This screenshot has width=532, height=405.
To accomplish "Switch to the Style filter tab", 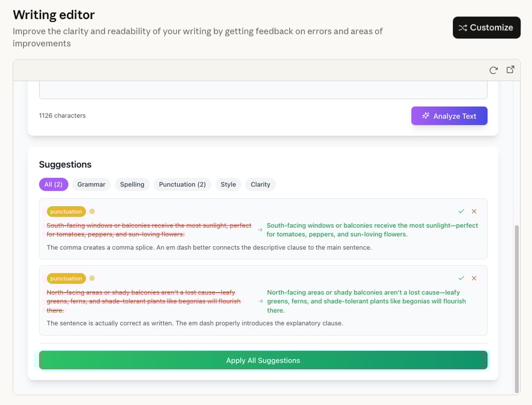I will point(228,184).
